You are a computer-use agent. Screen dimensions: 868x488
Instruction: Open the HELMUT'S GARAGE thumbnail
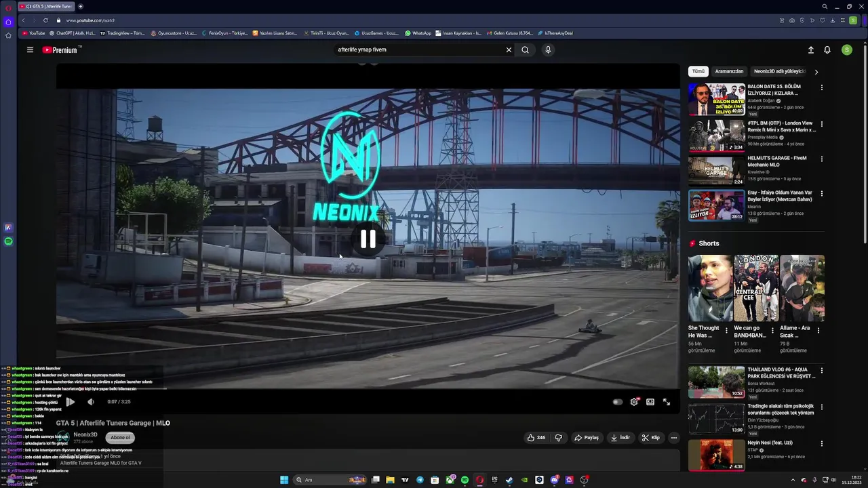[x=716, y=171]
